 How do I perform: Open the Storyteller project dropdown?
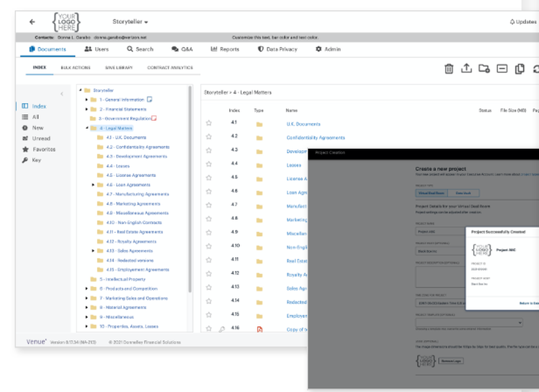(130, 22)
